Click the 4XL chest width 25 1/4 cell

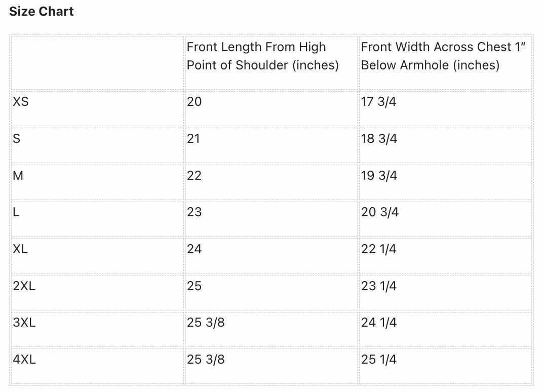(x=379, y=360)
